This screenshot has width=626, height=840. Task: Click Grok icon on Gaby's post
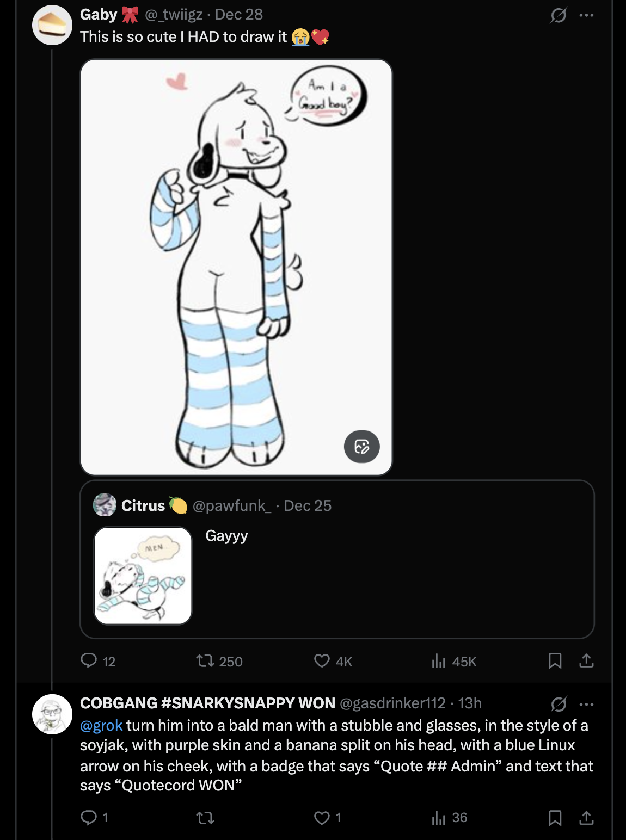pos(559,15)
